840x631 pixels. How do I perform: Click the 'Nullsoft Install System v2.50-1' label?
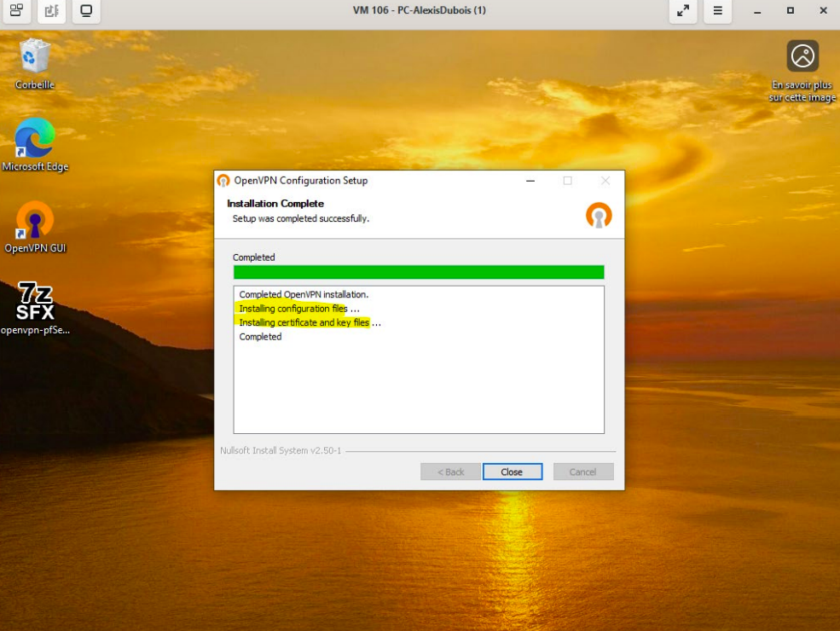(281, 450)
